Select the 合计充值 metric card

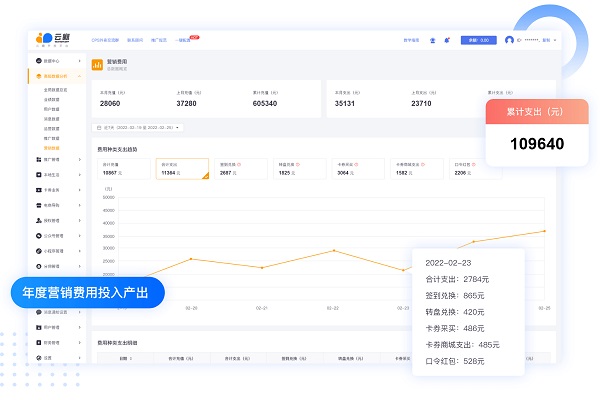click(x=124, y=169)
